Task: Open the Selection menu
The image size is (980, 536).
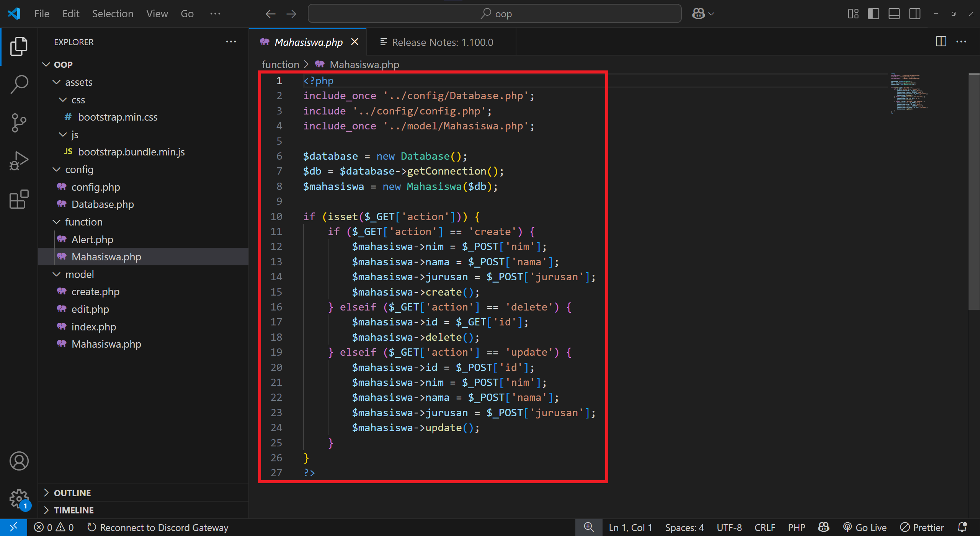Action: pos(113,13)
